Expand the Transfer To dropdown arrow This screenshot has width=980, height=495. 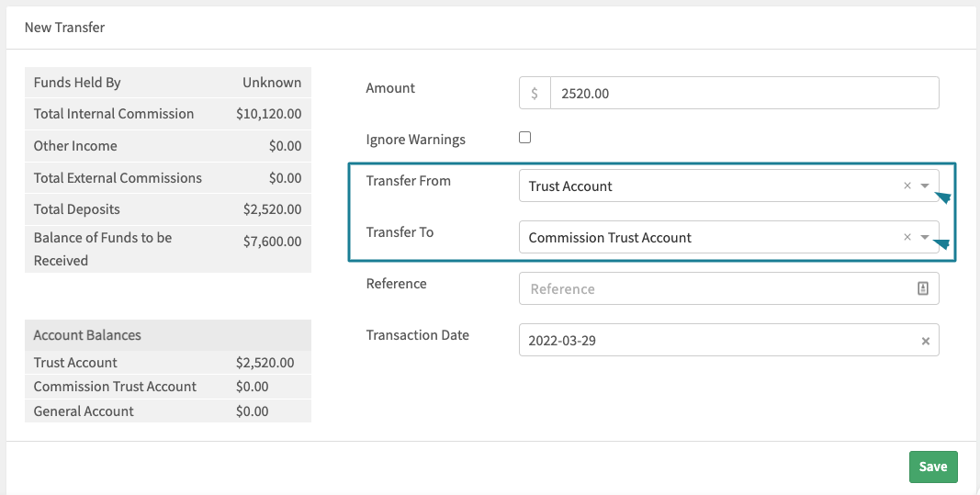[925, 237]
